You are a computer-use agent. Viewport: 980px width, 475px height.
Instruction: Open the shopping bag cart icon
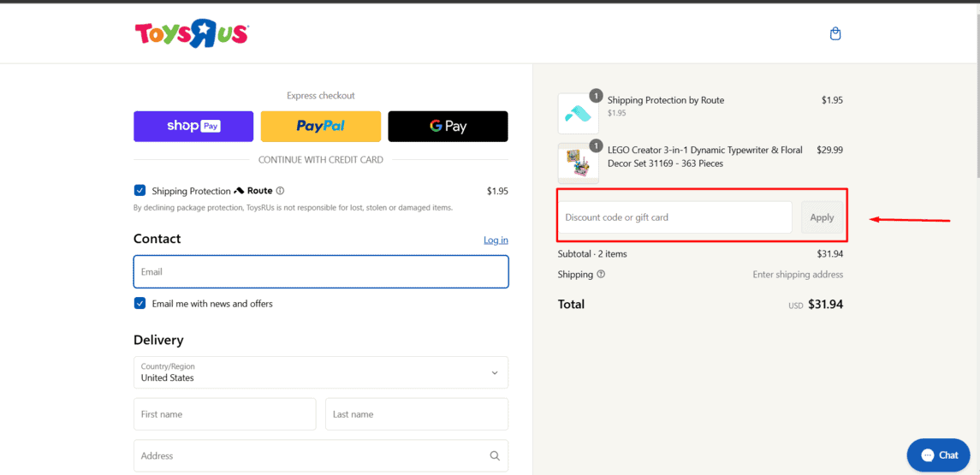(835, 33)
